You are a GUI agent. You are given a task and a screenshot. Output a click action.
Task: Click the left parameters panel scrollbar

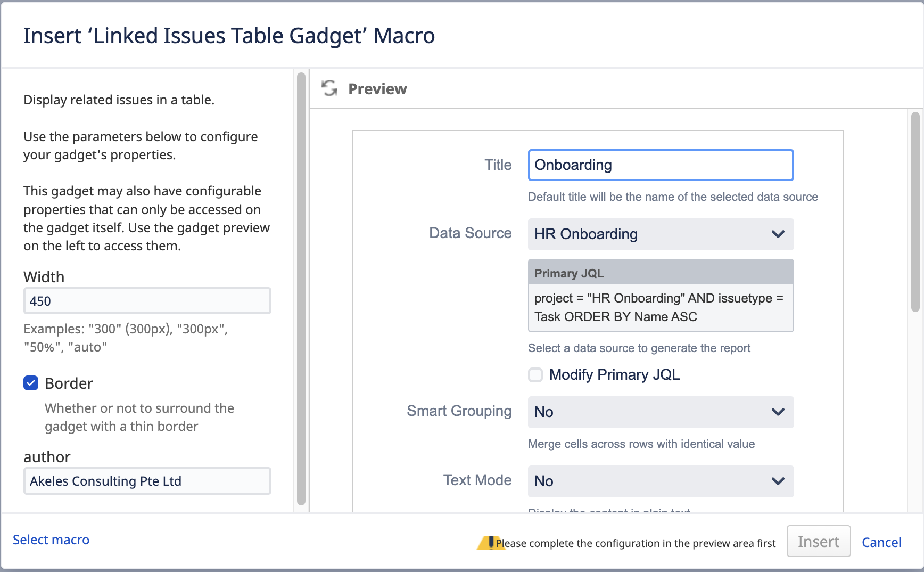coord(301,288)
